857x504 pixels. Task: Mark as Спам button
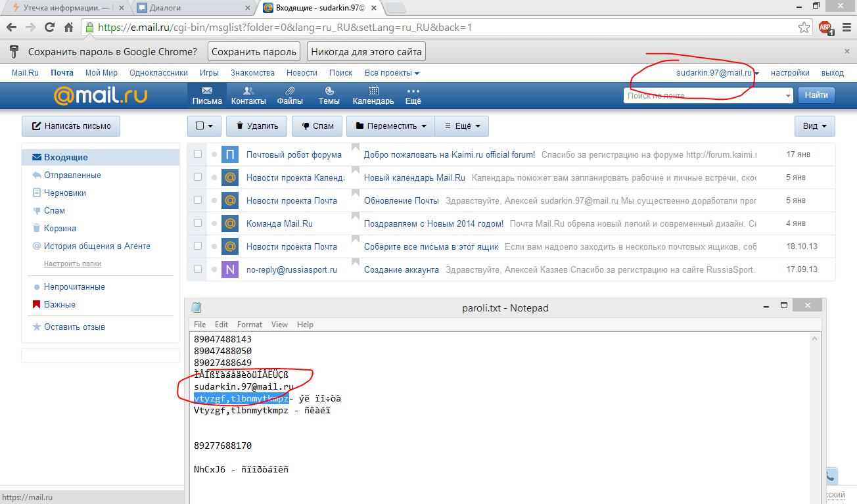(x=317, y=126)
